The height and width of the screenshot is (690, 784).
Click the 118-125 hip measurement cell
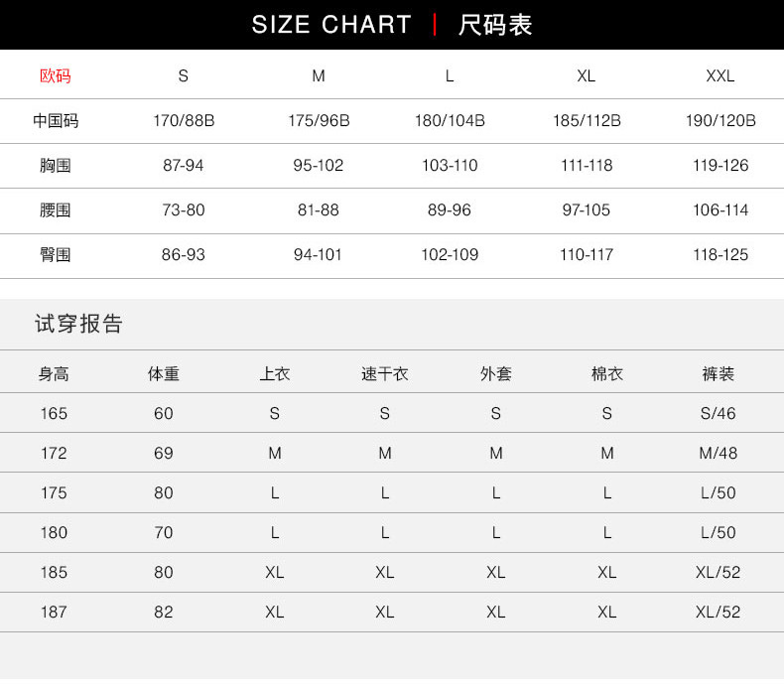coord(720,255)
